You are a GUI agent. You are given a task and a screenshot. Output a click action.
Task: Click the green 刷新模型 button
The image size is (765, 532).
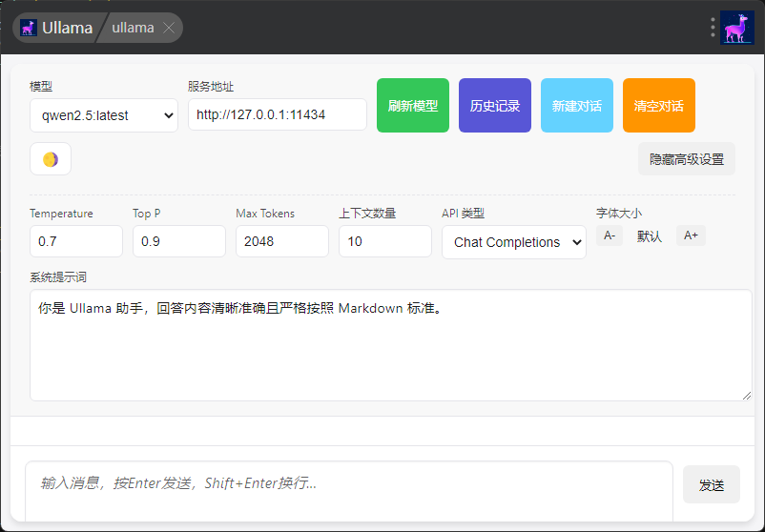click(413, 105)
